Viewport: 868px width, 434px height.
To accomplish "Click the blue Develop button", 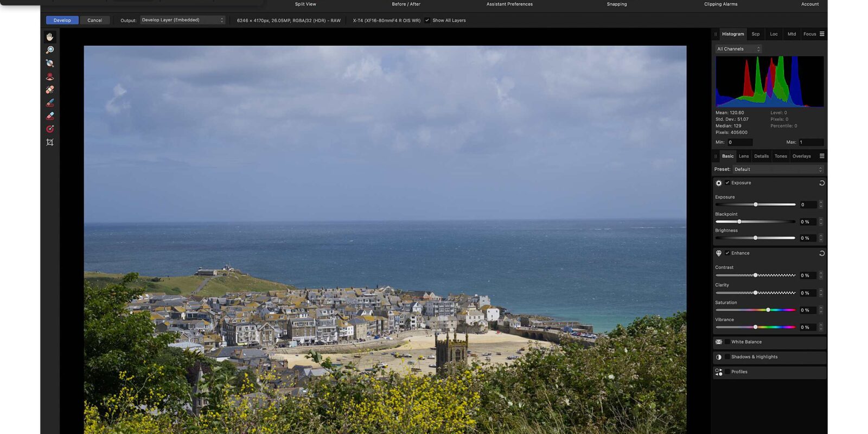I will pos(62,21).
